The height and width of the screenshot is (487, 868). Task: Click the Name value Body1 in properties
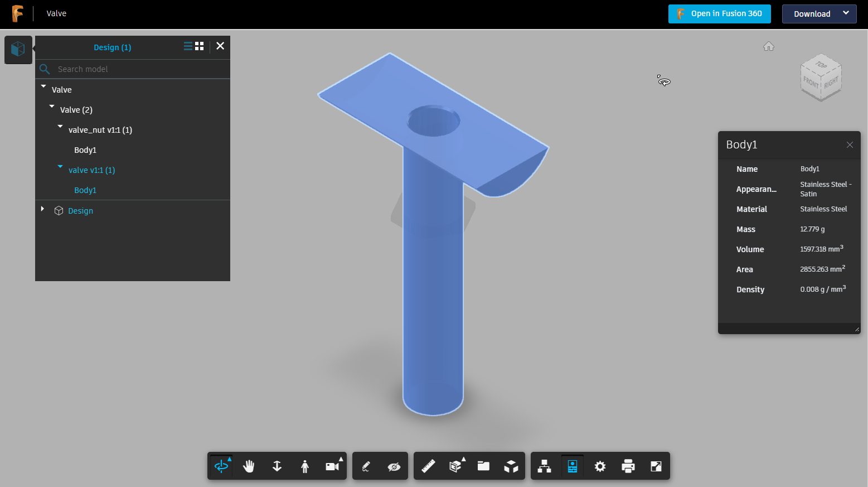tap(809, 169)
